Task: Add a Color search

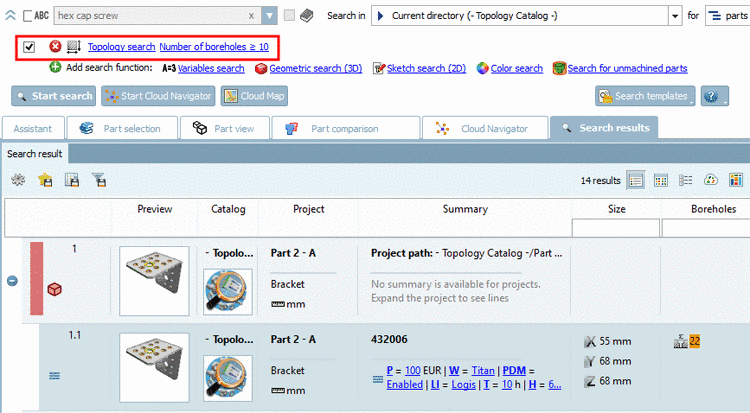Action: 517,68
